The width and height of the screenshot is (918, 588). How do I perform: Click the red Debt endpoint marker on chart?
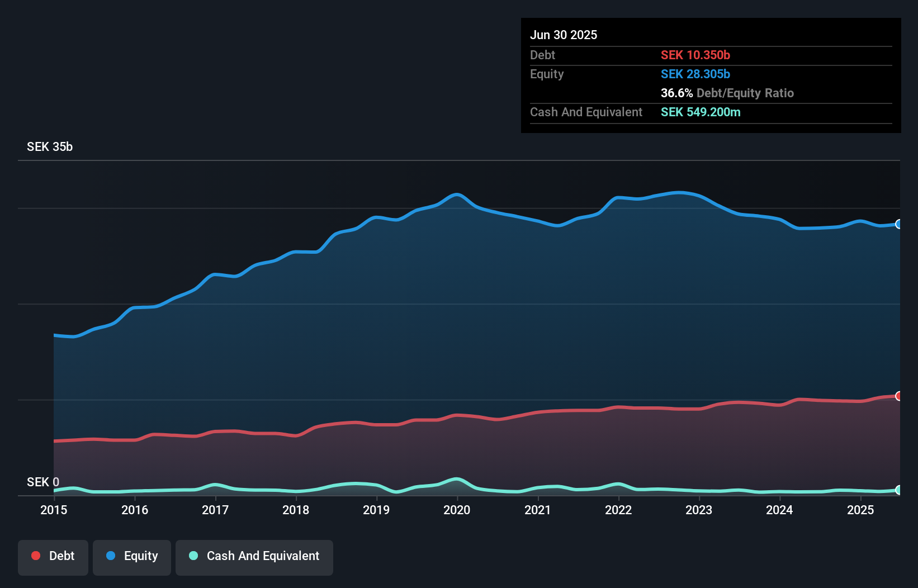[x=899, y=396]
